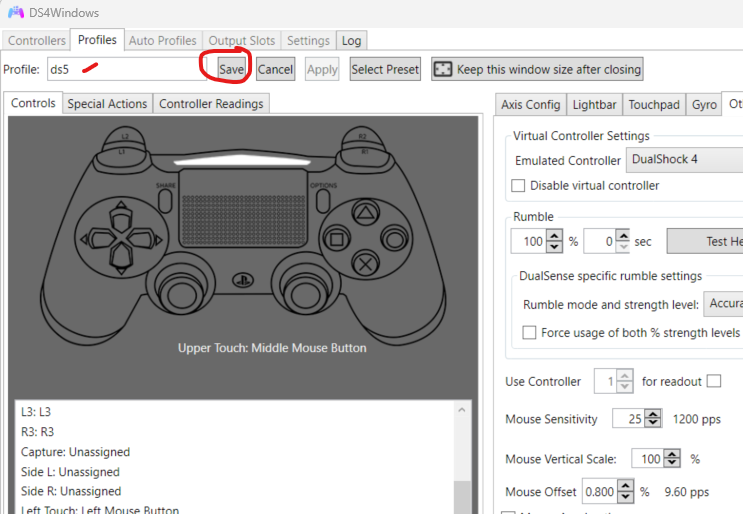The height and width of the screenshot is (514, 743).
Task: Click Keep this window size after closing
Action: (537, 69)
